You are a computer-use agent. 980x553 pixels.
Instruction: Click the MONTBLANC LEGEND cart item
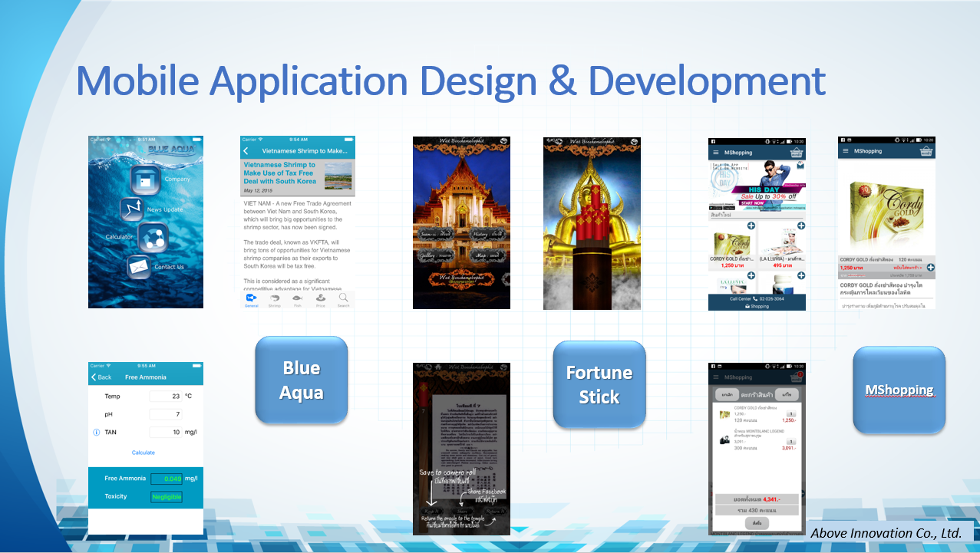(x=757, y=440)
